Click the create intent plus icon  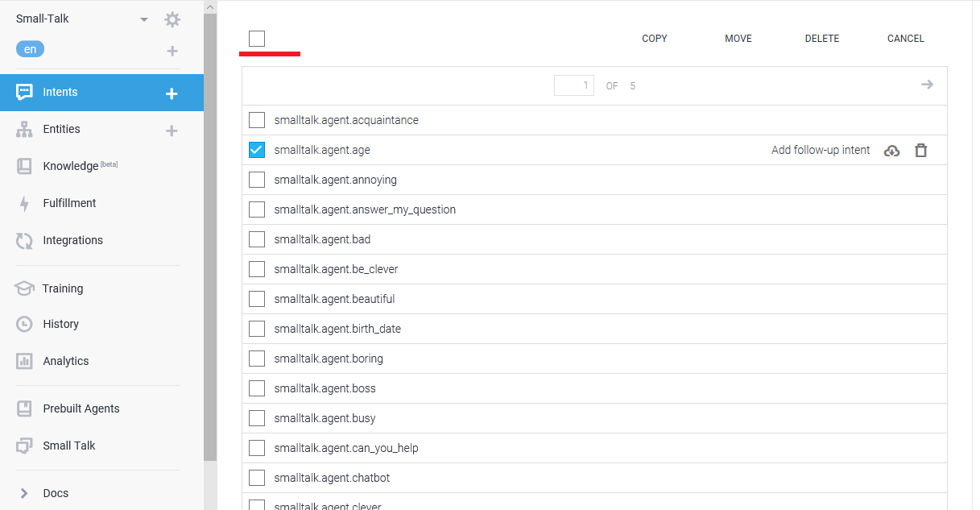click(x=172, y=93)
